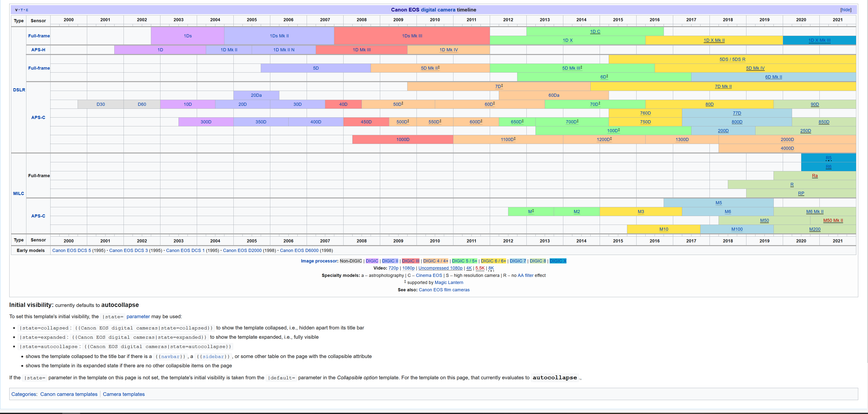Open the Cinema EOS link
This screenshot has width=868, height=414.
coord(429,275)
